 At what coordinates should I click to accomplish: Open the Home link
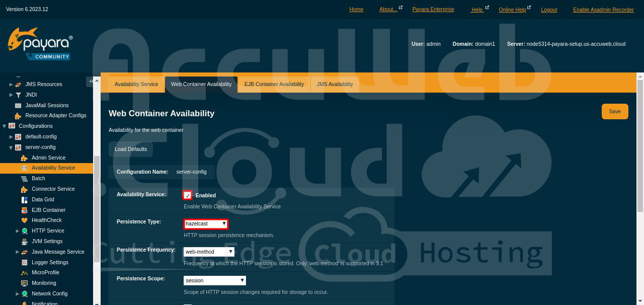point(356,10)
